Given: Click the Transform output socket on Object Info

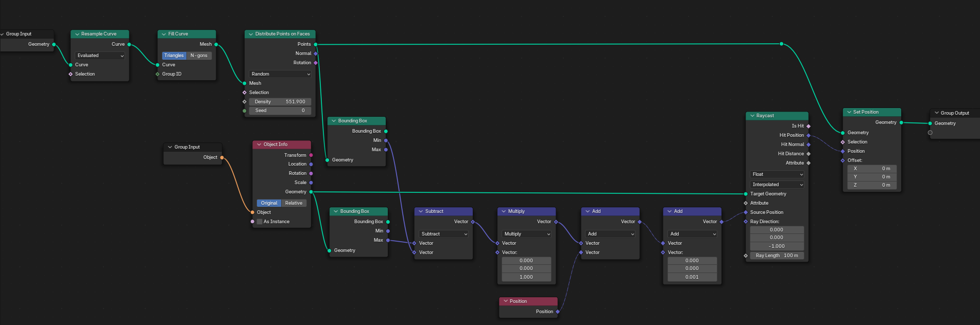Looking at the screenshot, I should [311, 155].
